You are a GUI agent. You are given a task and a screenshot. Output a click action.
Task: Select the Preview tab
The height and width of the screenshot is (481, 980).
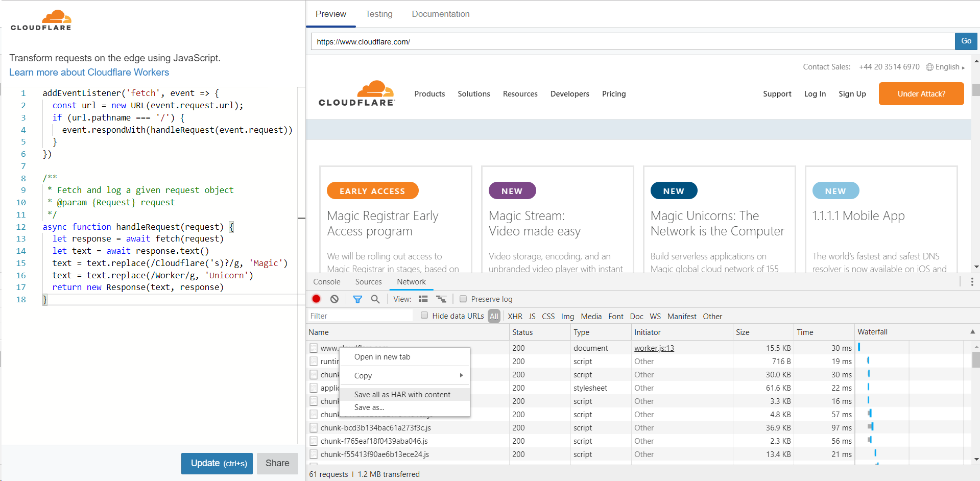[331, 14]
